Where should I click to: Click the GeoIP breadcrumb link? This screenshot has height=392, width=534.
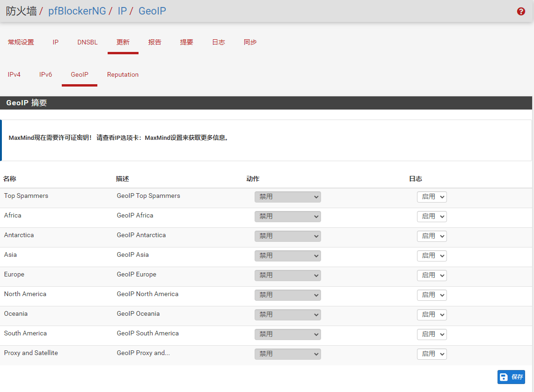(x=152, y=11)
